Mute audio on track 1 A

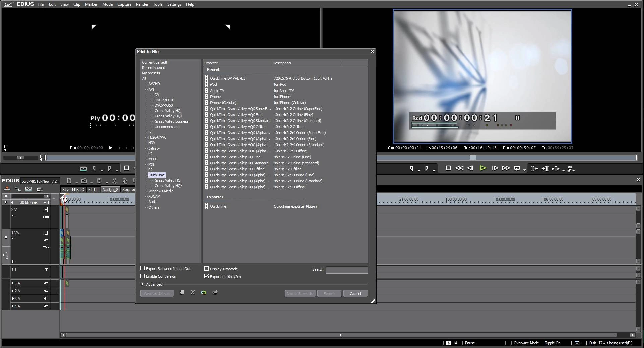(x=46, y=283)
